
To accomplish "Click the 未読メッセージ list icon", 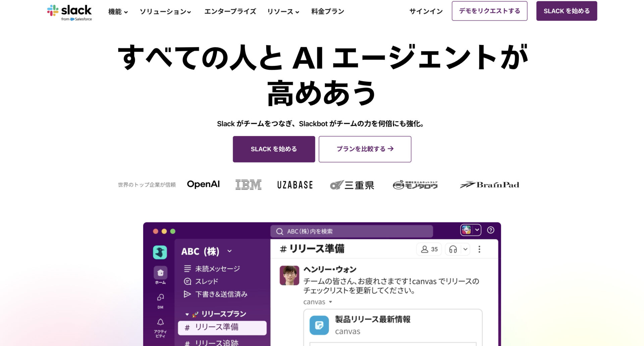I will (x=187, y=269).
